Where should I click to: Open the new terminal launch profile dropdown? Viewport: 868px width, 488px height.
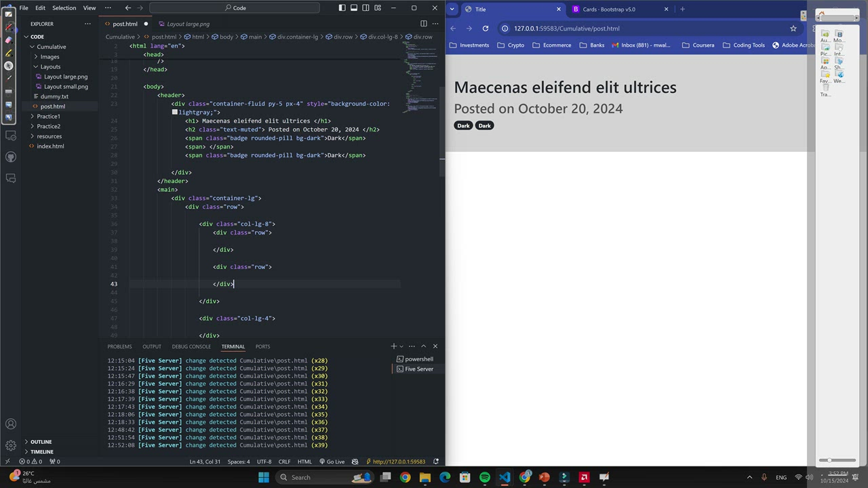click(401, 346)
